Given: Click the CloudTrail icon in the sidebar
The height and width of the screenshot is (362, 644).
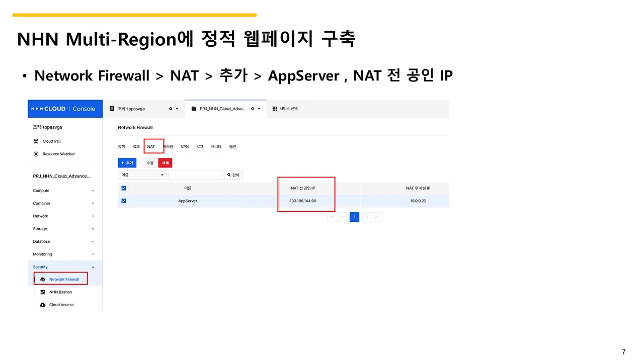Looking at the screenshot, I should [36, 141].
